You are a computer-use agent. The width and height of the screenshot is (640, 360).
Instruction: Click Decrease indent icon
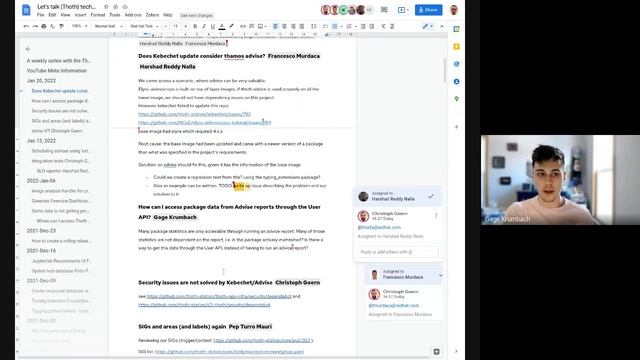point(363,26)
